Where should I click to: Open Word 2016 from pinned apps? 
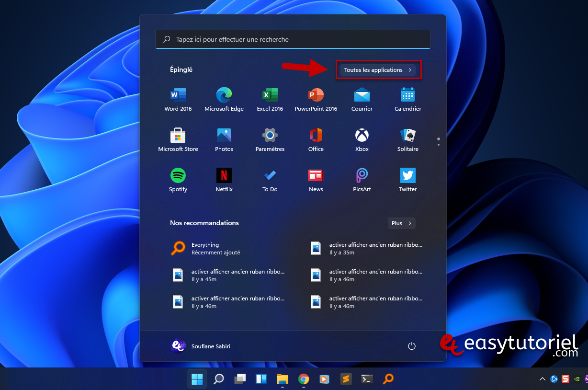(x=178, y=100)
